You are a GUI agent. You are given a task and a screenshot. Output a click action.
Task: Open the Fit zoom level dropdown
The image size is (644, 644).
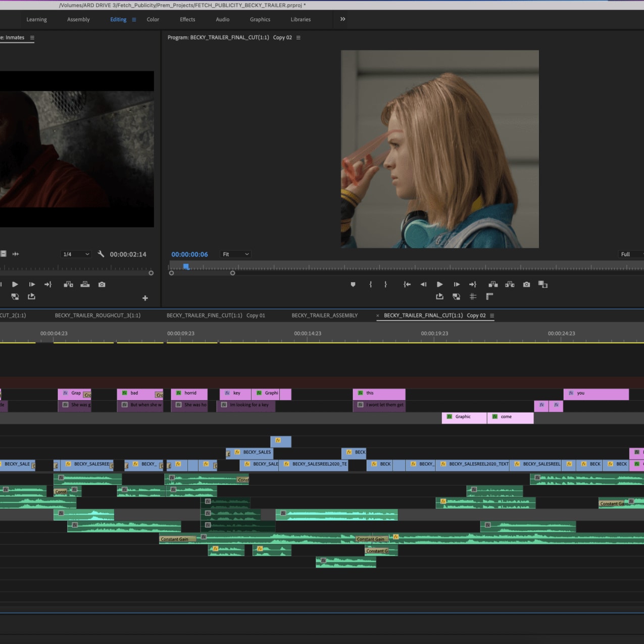tap(235, 254)
